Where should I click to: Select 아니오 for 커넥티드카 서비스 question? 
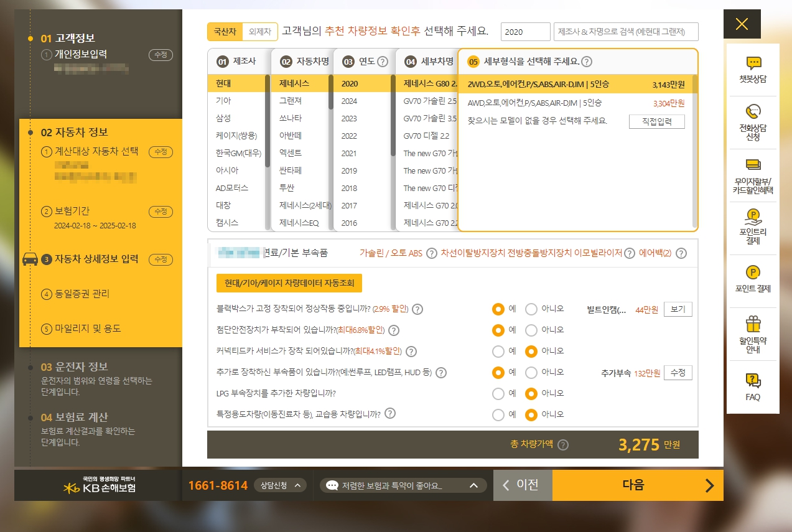click(x=531, y=352)
